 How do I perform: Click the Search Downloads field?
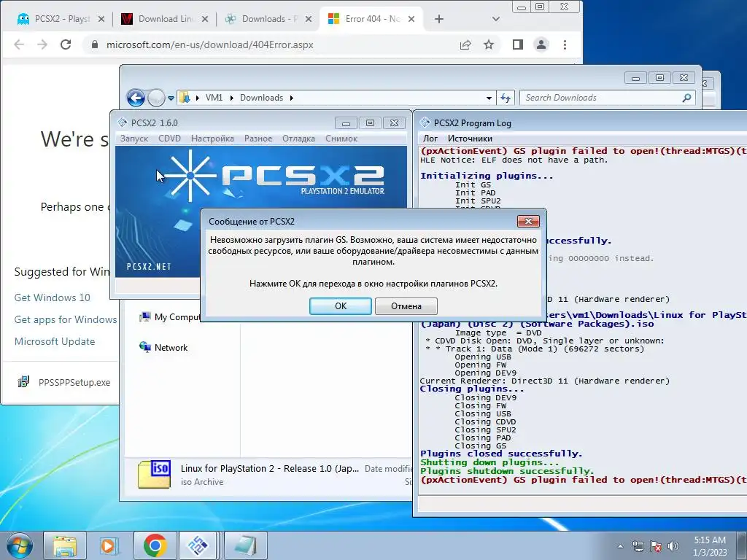click(607, 98)
